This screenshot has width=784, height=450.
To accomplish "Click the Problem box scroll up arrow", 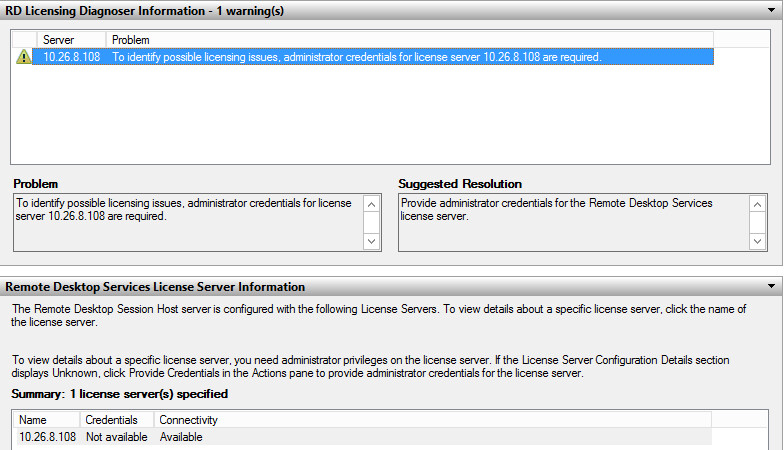I will 371,204.
